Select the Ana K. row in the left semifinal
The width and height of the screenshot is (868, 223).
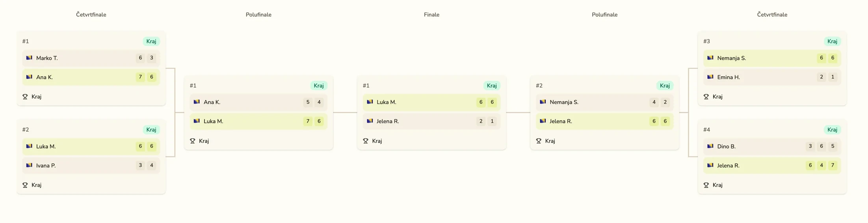coord(258,102)
